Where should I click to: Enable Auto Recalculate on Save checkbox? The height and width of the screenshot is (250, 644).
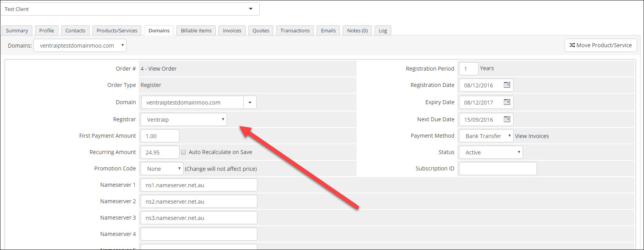(183, 152)
